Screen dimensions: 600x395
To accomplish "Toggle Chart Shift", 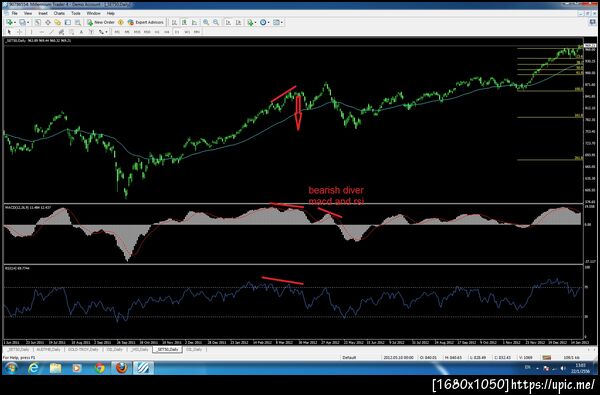I will click(x=238, y=22).
